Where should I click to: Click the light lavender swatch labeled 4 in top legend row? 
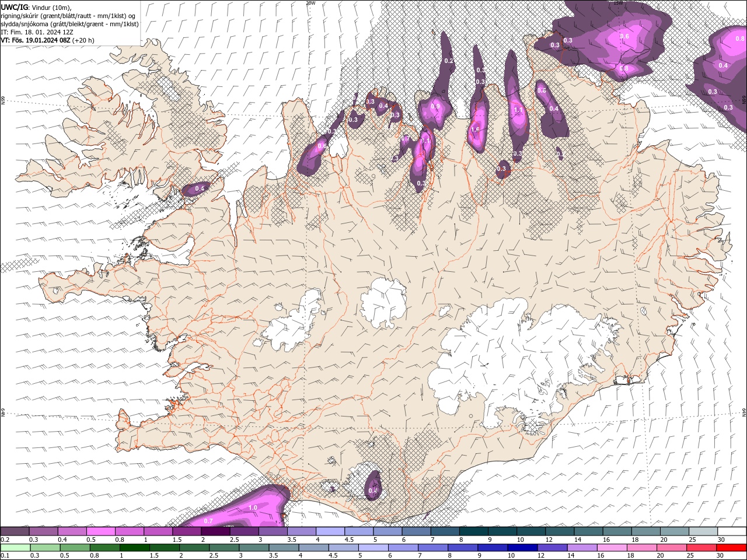coord(330,531)
